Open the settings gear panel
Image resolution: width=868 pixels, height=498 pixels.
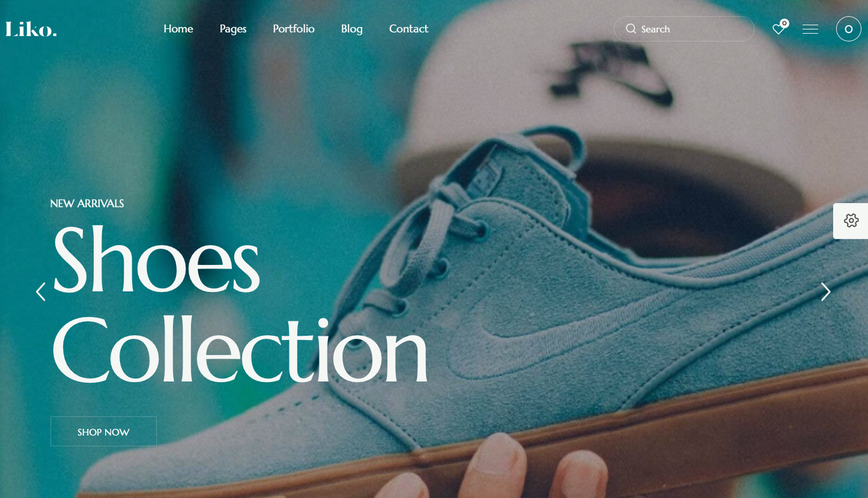[851, 221]
